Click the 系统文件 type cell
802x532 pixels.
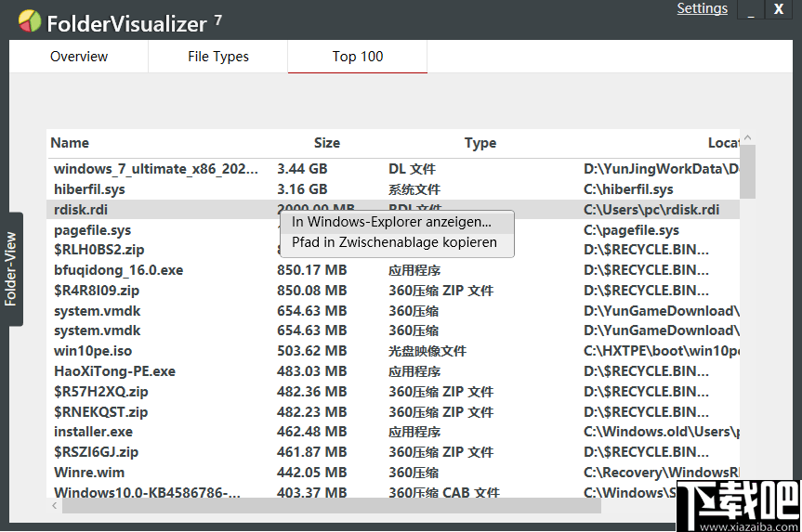(414, 189)
